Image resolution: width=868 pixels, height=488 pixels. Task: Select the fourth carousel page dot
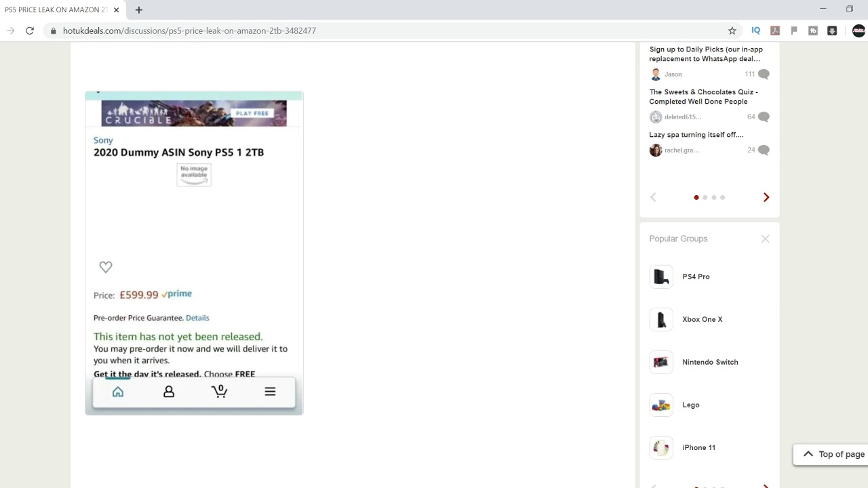point(723,197)
